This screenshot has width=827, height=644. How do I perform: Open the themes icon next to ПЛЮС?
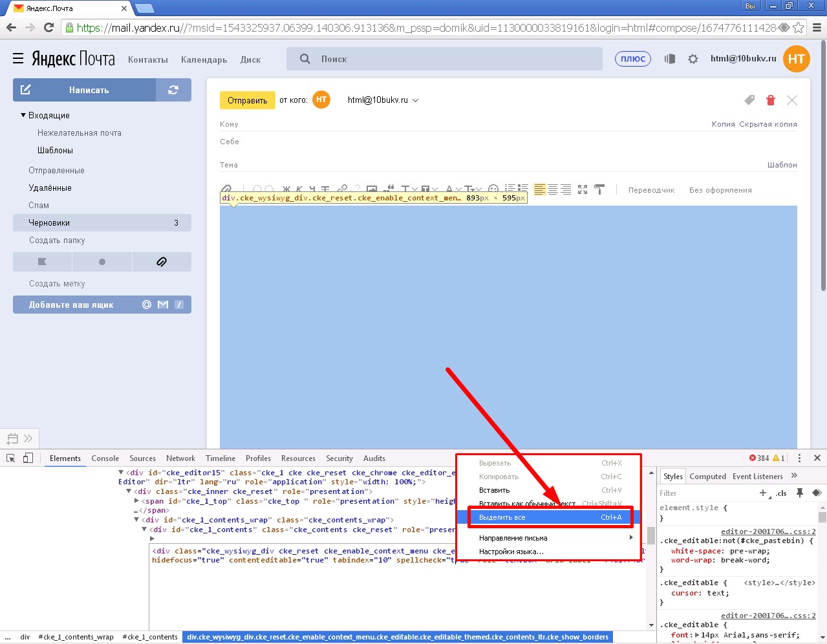(x=670, y=59)
